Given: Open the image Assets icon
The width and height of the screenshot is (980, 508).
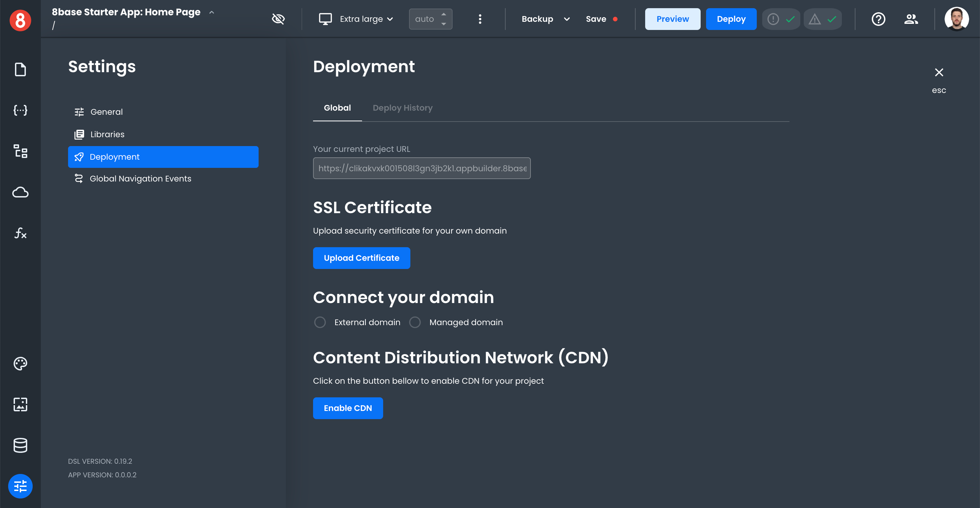Looking at the screenshot, I should (20, 404).
